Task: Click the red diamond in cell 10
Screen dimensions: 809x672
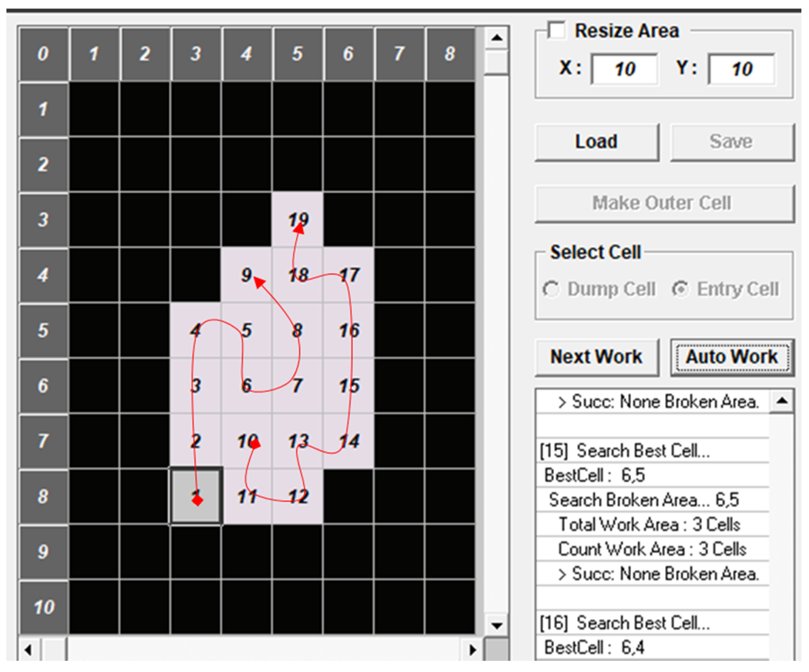Action: coord(255,445)
